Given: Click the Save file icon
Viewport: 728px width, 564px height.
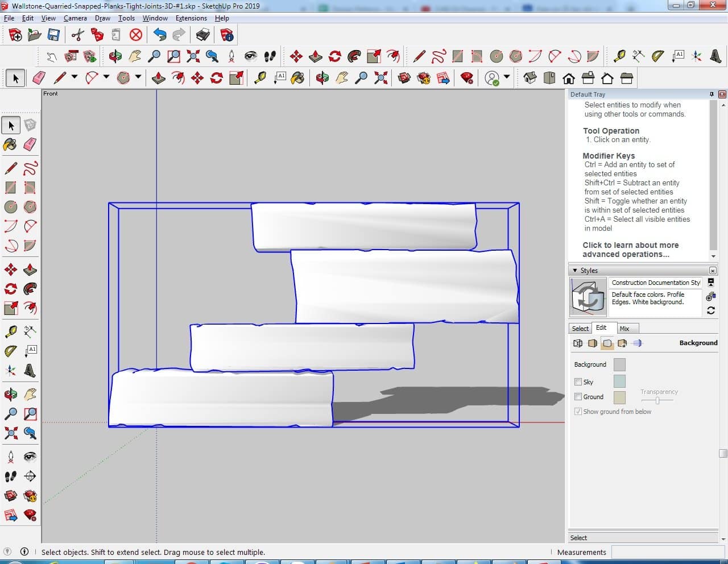Looking at the screenshot, I should [53, 35].
